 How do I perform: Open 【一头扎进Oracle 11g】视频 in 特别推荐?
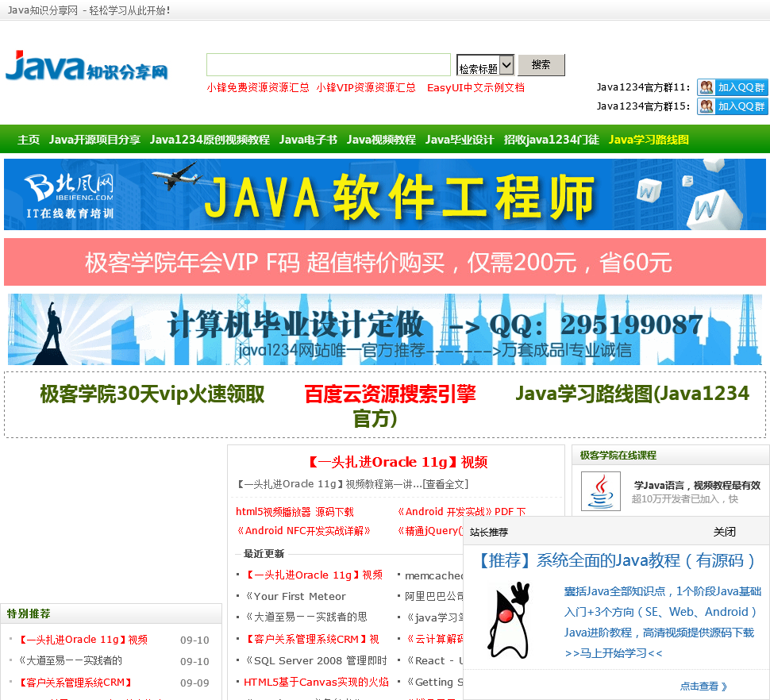click(x=83, y=640)
